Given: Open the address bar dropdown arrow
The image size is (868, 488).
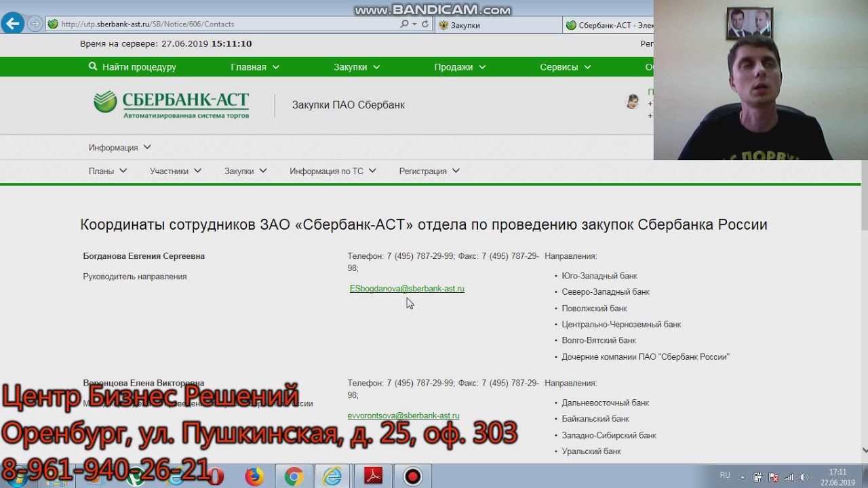Looking at the screenshot, I should pos(414,24).
